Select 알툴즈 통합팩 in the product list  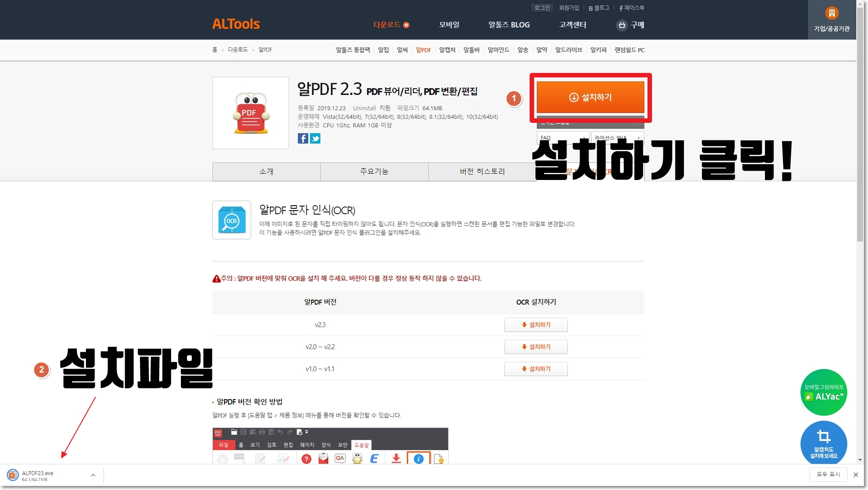click(x=353, y=50)
